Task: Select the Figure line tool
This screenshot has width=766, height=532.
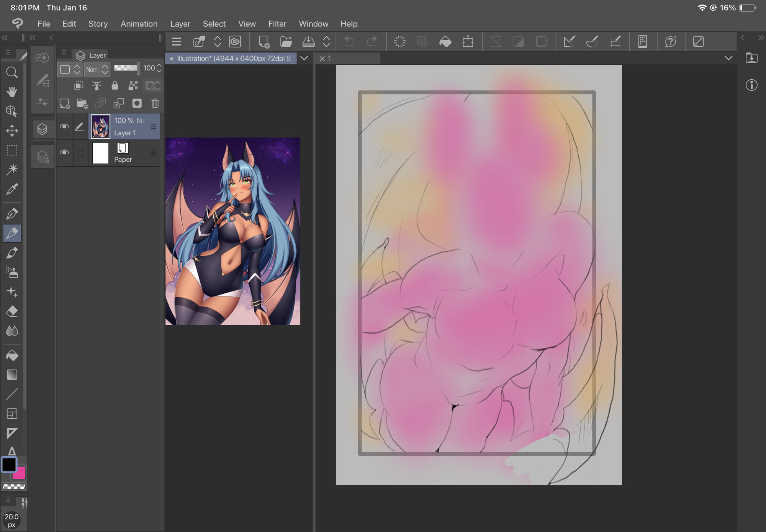Action: pos(12,394)
